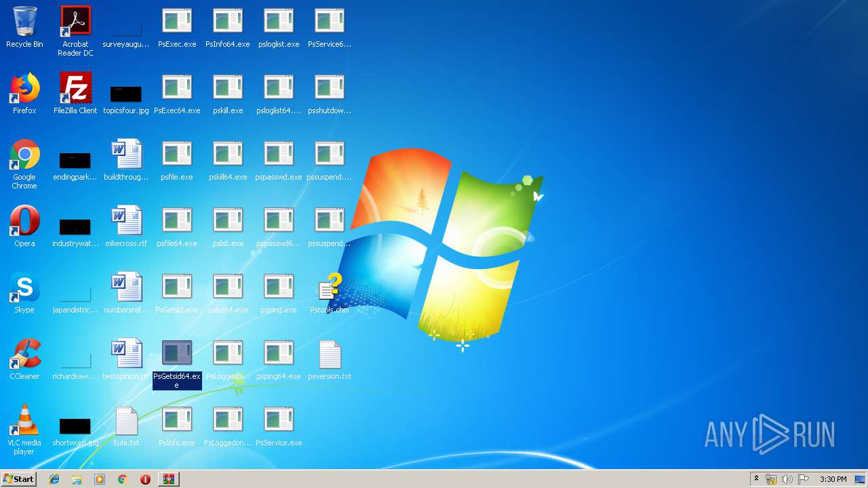This screenshot has width=868, height=488.
Task: Open Chrome from the taskbar
Action: (123, 479)
